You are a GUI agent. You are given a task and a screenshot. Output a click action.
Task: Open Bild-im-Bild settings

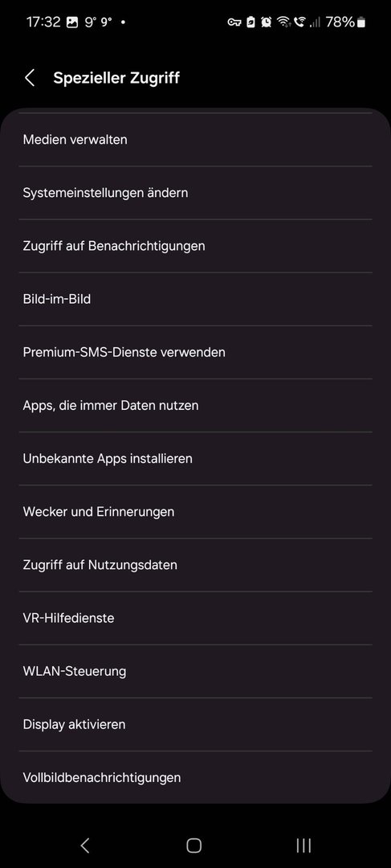195,299
